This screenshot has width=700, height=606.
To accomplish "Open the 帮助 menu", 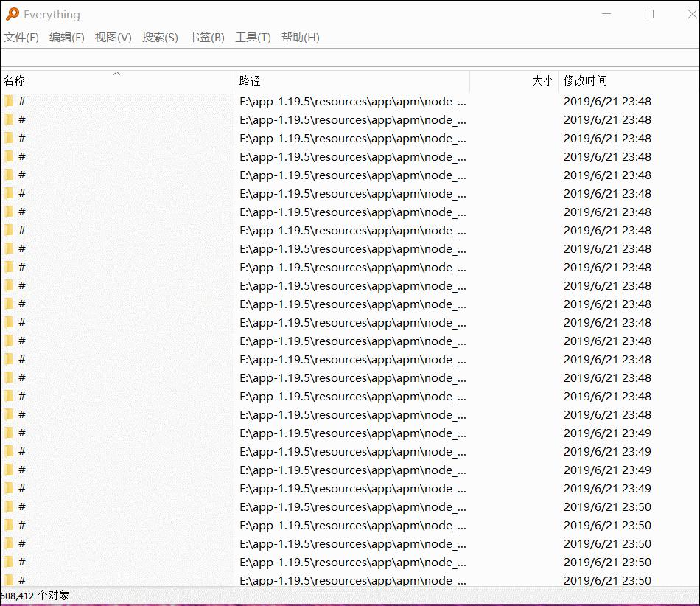I will tap(299, 37).
